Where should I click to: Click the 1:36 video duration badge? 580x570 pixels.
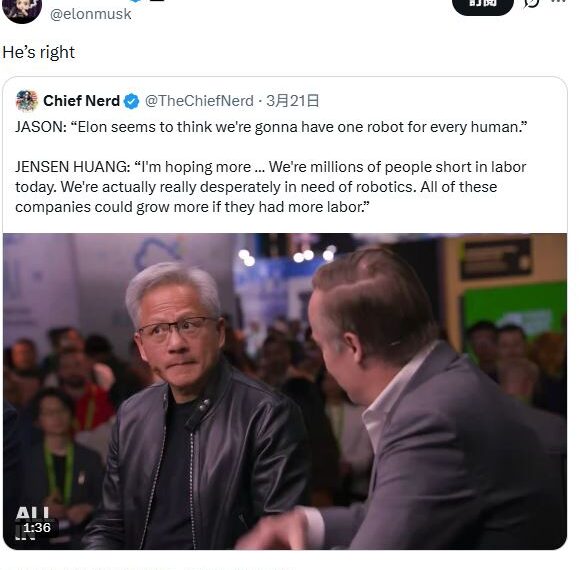click(37, 527)
